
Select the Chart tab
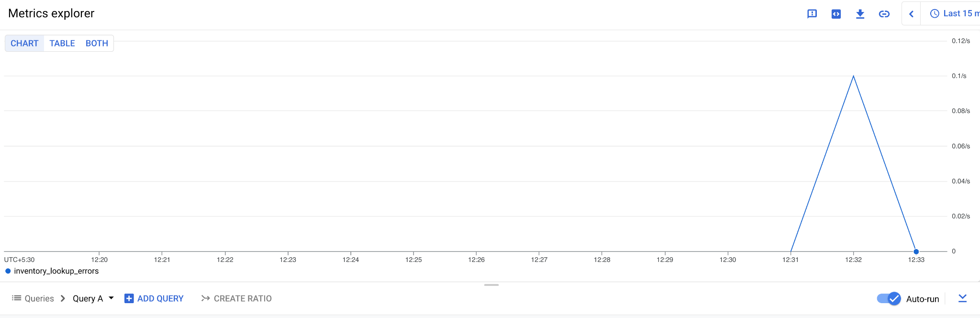point(24,43)
